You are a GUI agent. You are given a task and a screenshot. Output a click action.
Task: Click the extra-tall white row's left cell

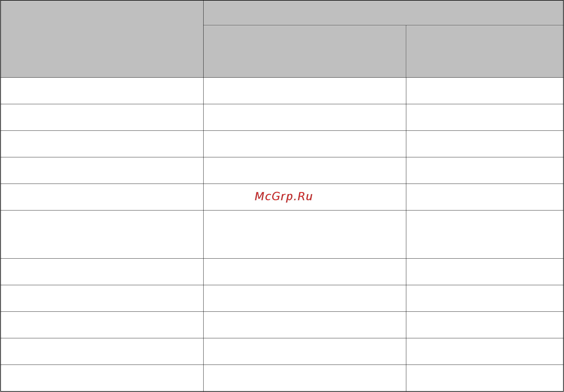[102, 234]
